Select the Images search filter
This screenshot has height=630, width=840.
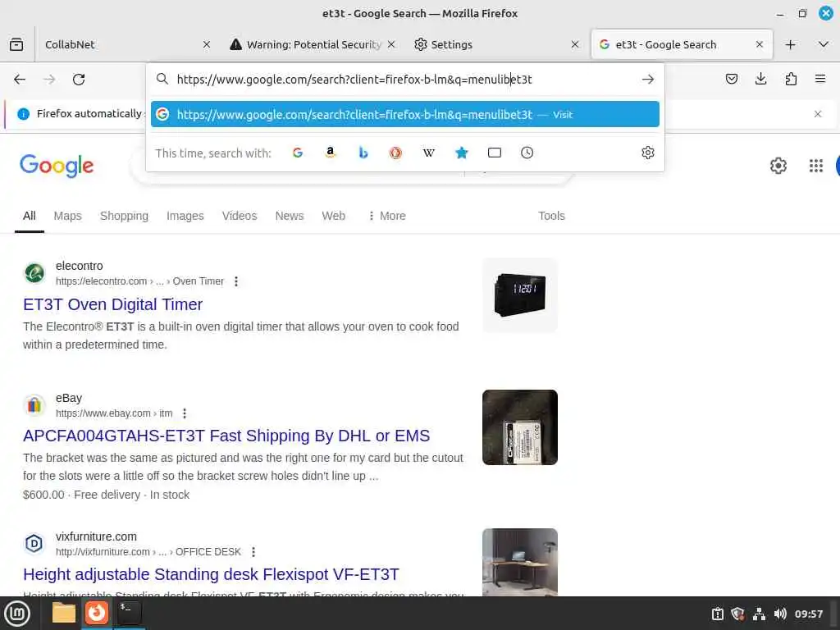click(185, 216)
